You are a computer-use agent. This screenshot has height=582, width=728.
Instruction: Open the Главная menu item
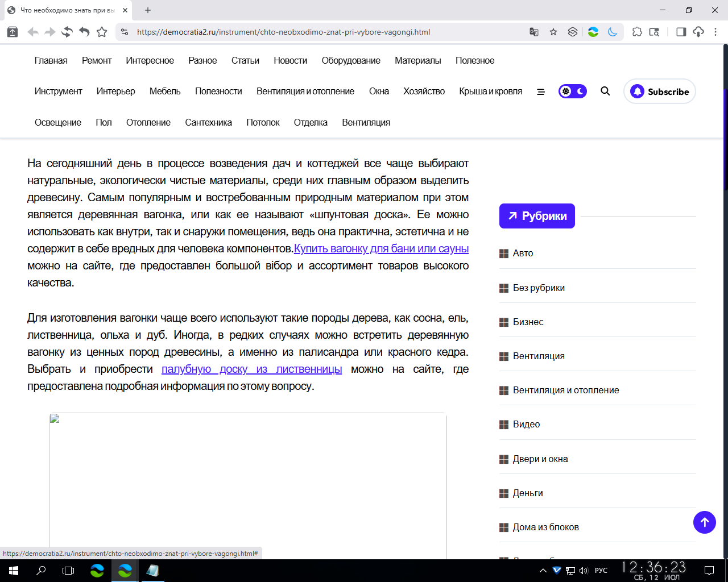51,60
